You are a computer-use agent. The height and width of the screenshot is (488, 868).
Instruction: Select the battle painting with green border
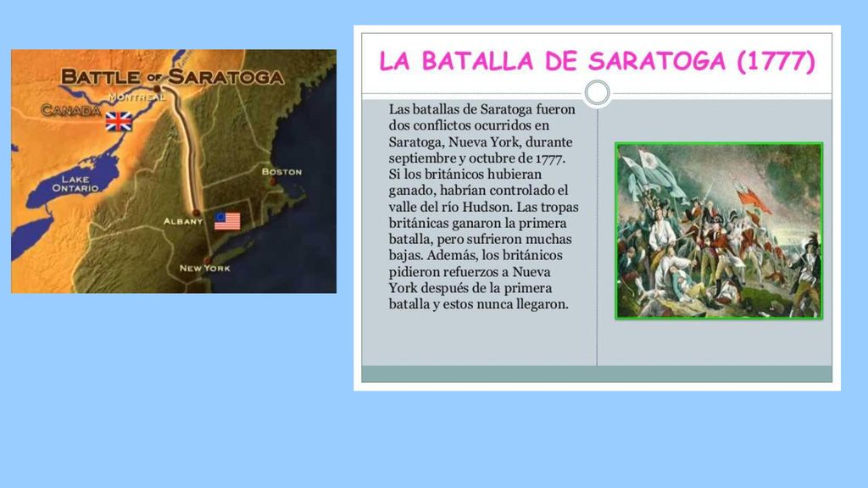(719, 230)
